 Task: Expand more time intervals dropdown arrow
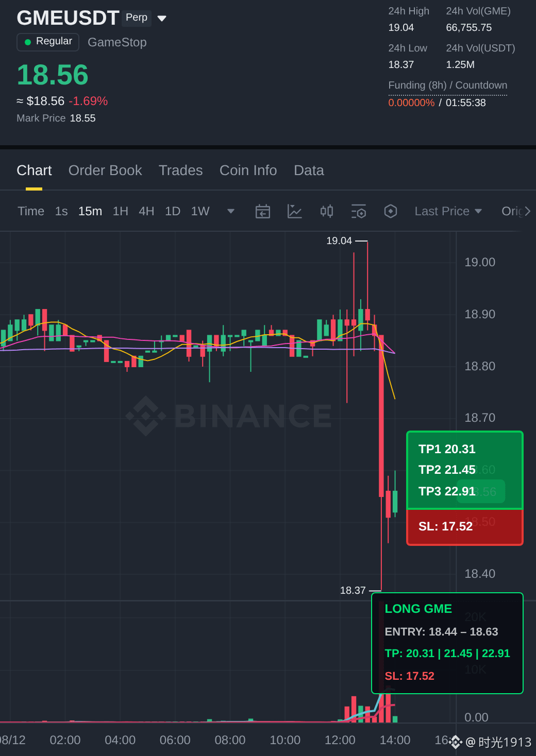[231, 211]
